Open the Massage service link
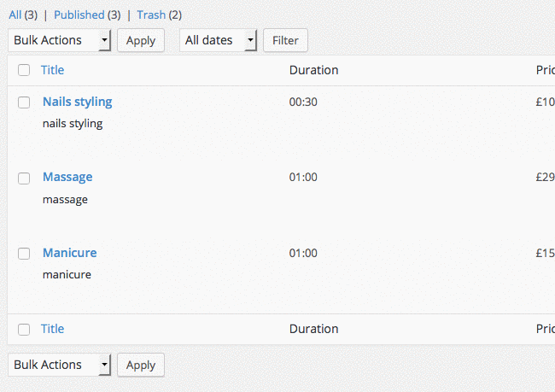The height and width of the screenshot is (392, 555). click(67, 177)
